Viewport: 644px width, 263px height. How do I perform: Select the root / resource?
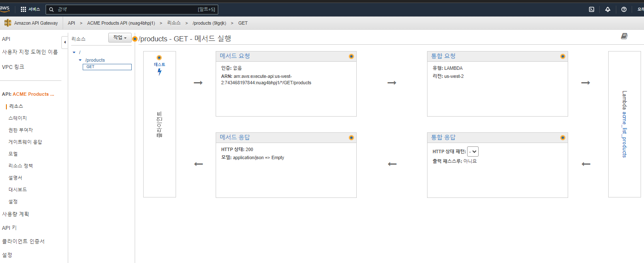pos(80,52)
